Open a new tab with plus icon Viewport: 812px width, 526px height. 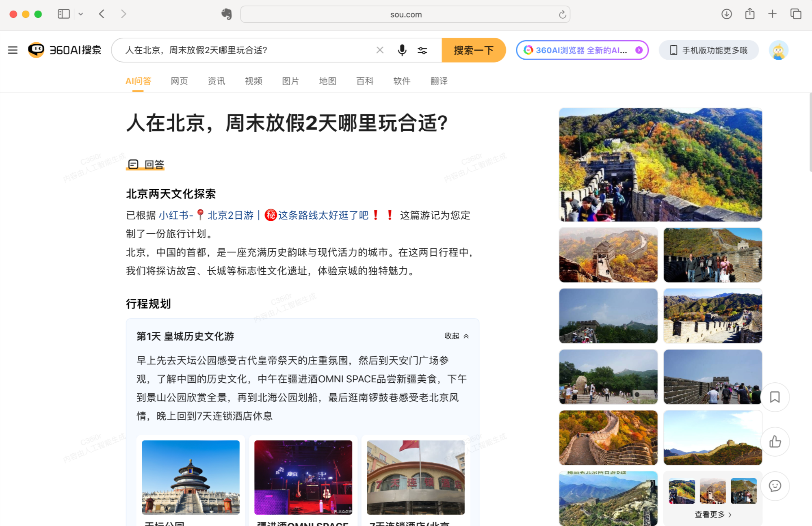(772, 14)
